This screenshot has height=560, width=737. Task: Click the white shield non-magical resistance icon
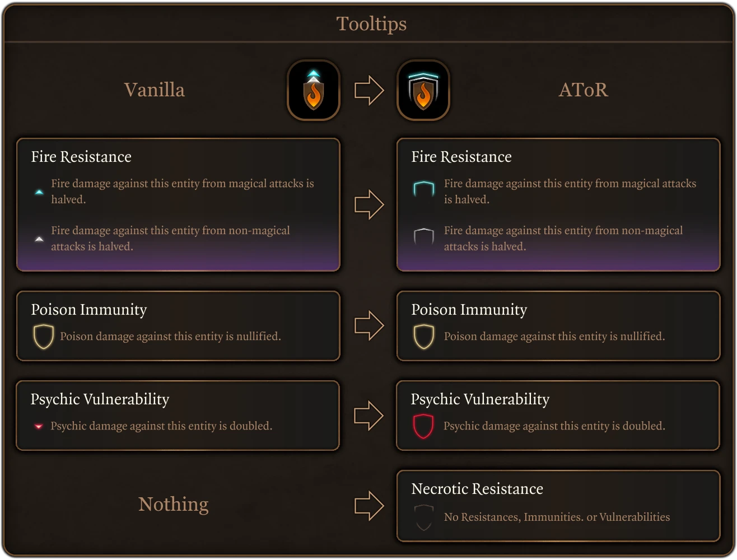click(x=424, y=236)
